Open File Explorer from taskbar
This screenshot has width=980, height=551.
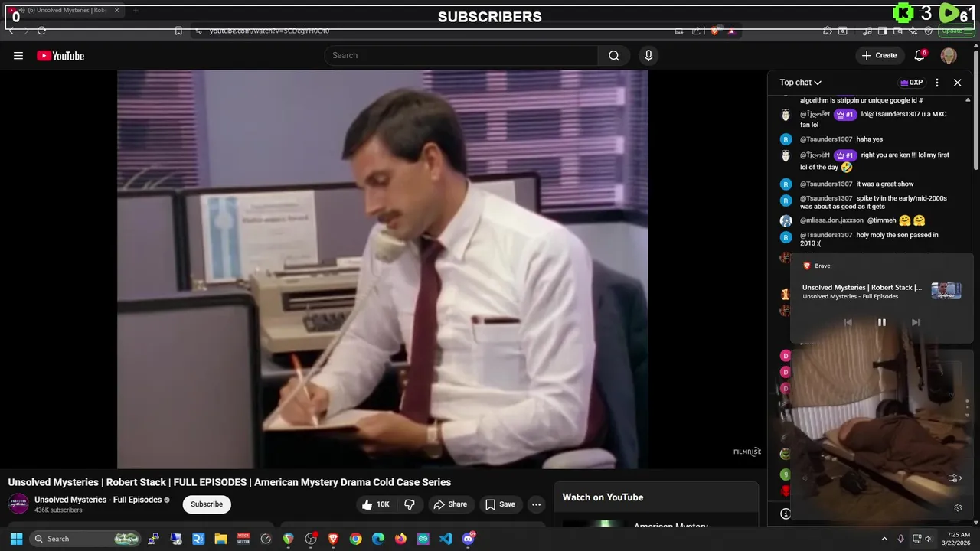tap(221, 539)
